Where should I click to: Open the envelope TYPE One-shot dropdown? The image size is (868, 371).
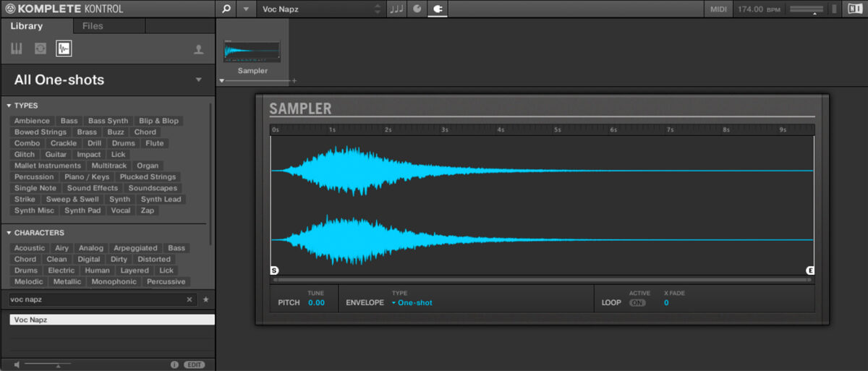412,303
